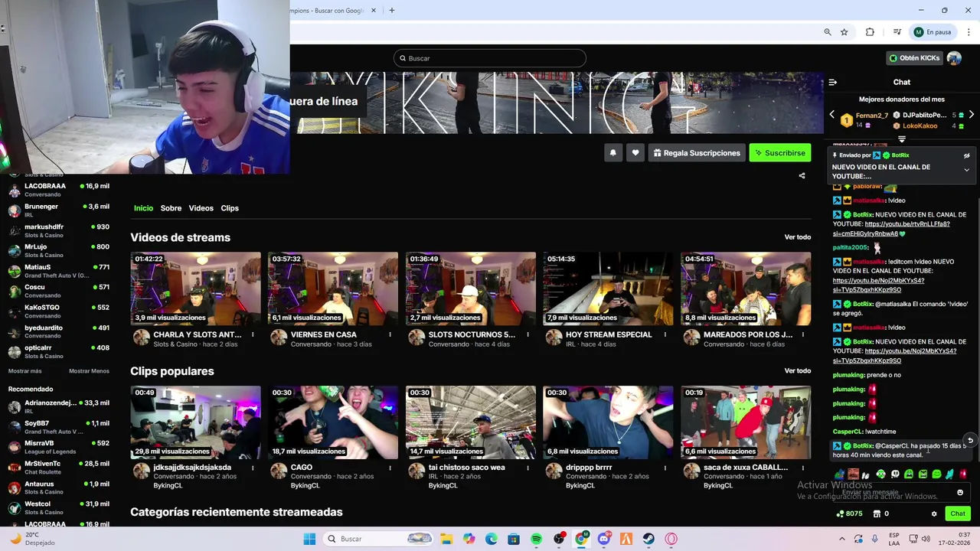The image size is (980, 551).
Task: Click LokoKakoo donor name
Action: point(920,126)
